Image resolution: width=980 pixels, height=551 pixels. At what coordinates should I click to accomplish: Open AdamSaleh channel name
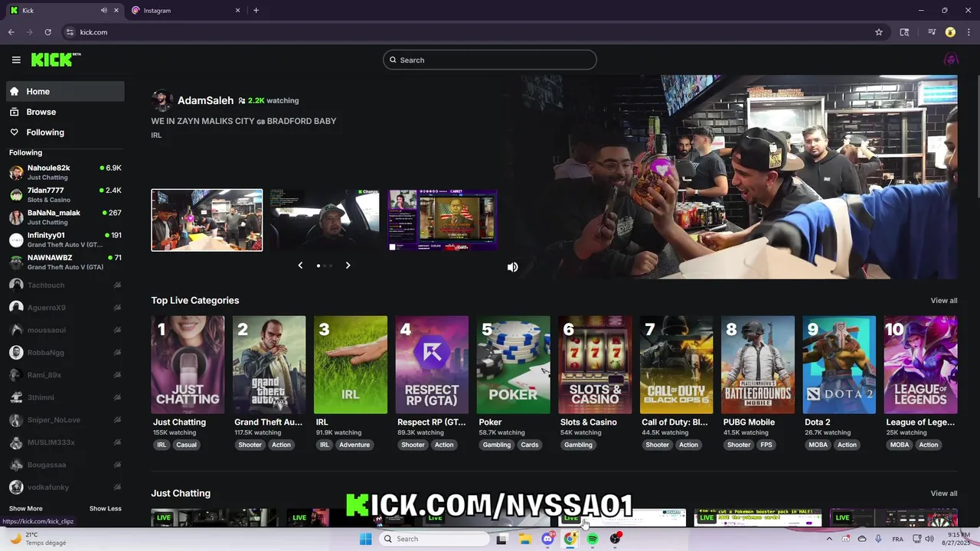[x=205, y=100]
